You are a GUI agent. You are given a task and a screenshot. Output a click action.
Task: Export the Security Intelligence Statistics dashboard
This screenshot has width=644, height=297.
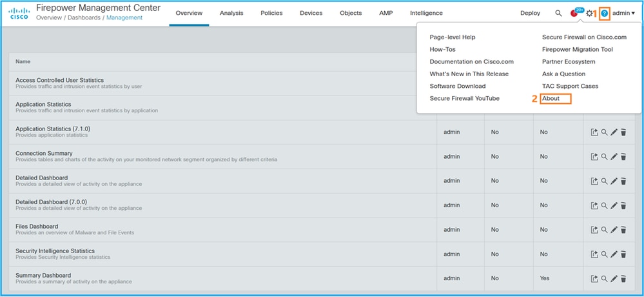(594, 254)
